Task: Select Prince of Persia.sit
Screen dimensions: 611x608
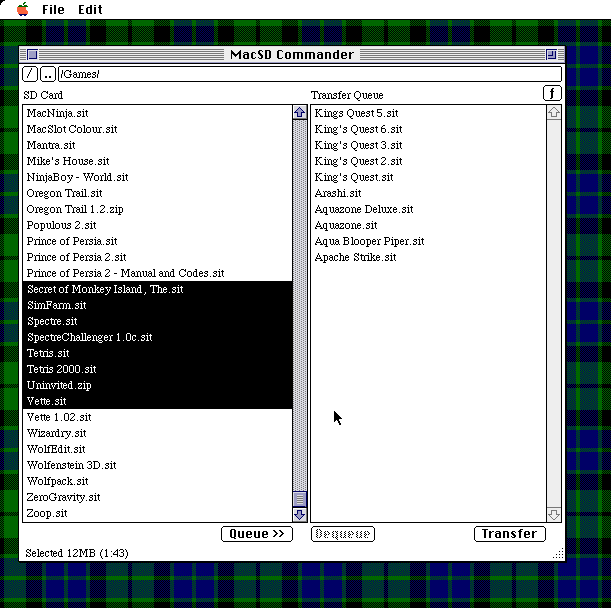Action: point(157,241)
